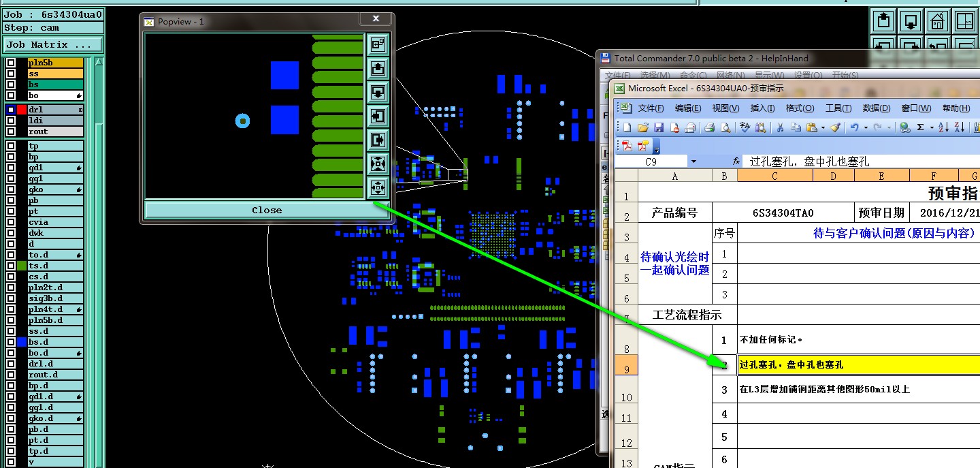980x468 pixels.
Task: Save the workbook via Excel floppy icon
Action: (x=659, y=127)
